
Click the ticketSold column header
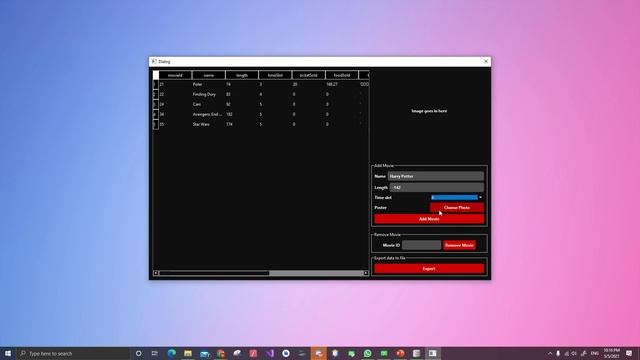coord(309,75)
